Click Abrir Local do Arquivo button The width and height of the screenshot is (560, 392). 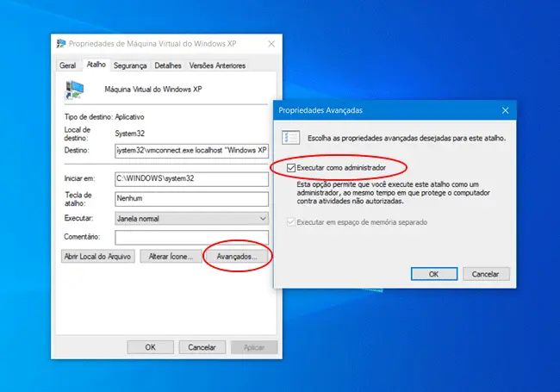tap(96, 257)
